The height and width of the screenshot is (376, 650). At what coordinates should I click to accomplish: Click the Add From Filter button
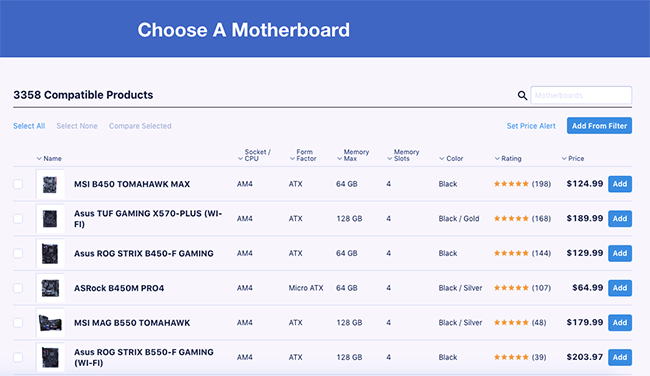pyautogui.click(x=599, y=126)
